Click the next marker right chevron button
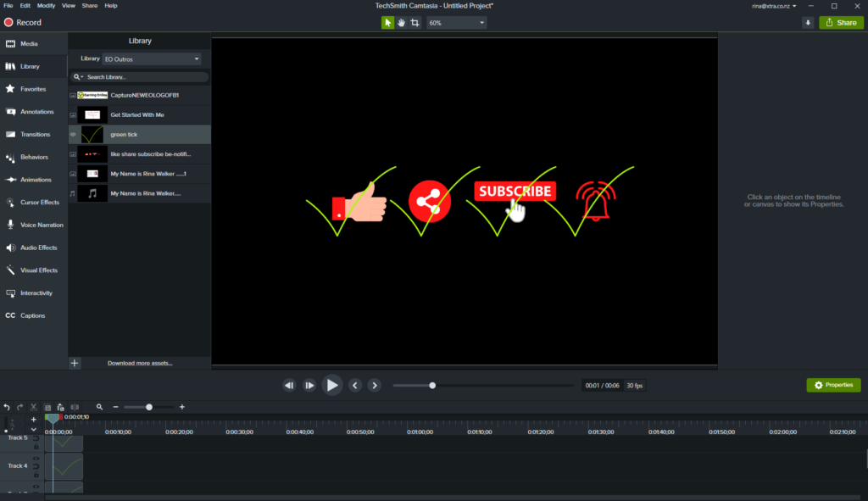The width and height of the screenshot is (868, 501). click(375, 386)
